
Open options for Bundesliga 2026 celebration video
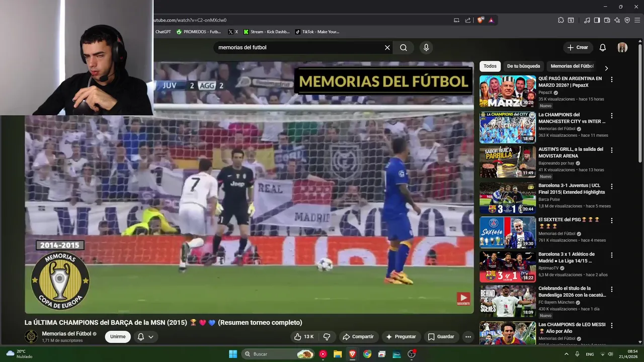point(612,290)
